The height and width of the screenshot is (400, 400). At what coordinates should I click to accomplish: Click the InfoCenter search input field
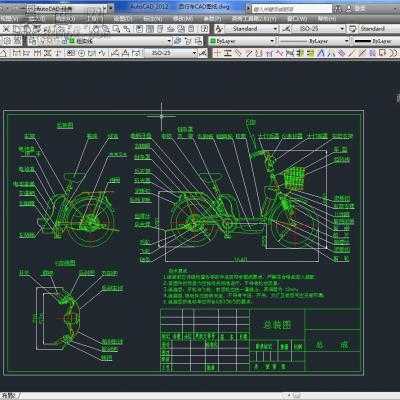point(292,9)
